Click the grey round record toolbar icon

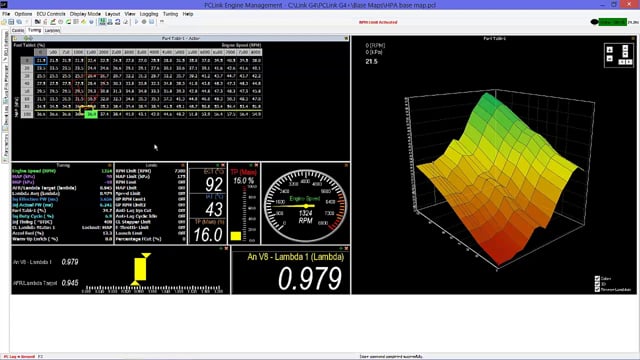click(144, 22)
